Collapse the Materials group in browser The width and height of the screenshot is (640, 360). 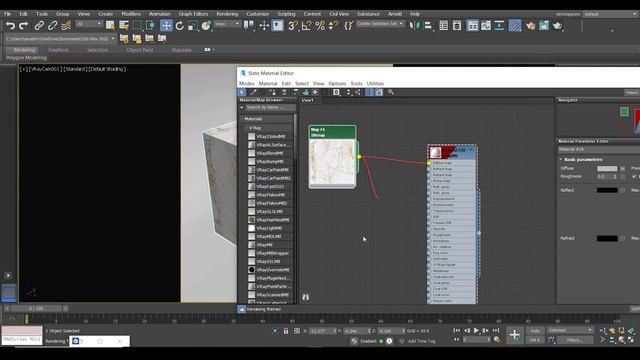click(242, 119)
